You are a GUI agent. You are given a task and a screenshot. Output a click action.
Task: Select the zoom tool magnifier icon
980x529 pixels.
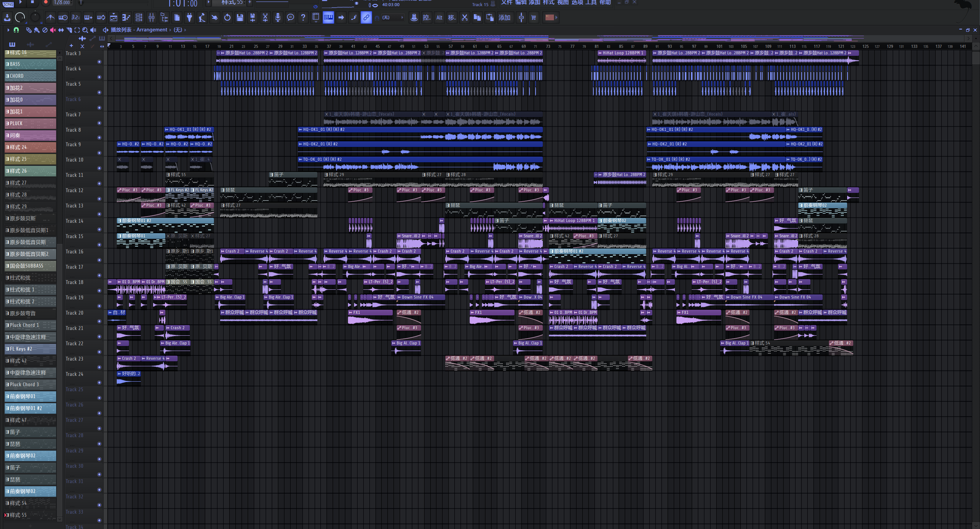[85, 30]
